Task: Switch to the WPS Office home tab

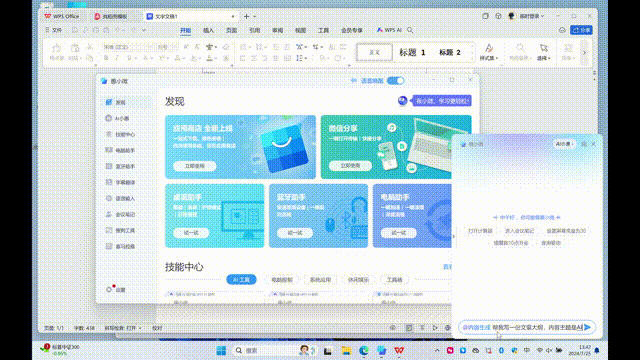Action: (62, 16)
